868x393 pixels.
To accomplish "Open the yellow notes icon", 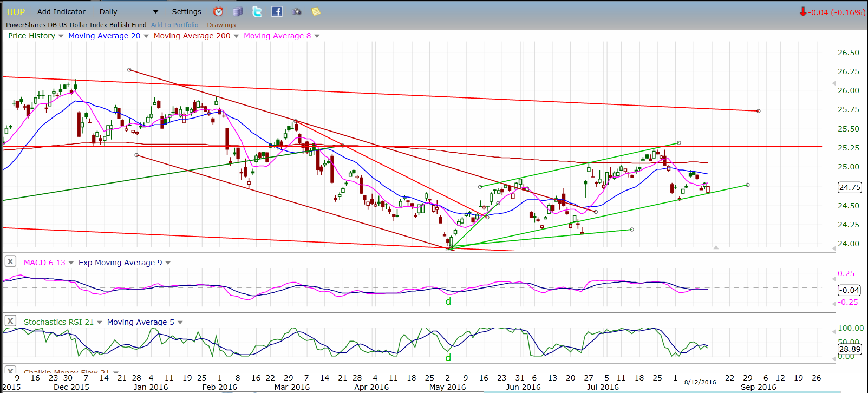I will tap(316, 11).
